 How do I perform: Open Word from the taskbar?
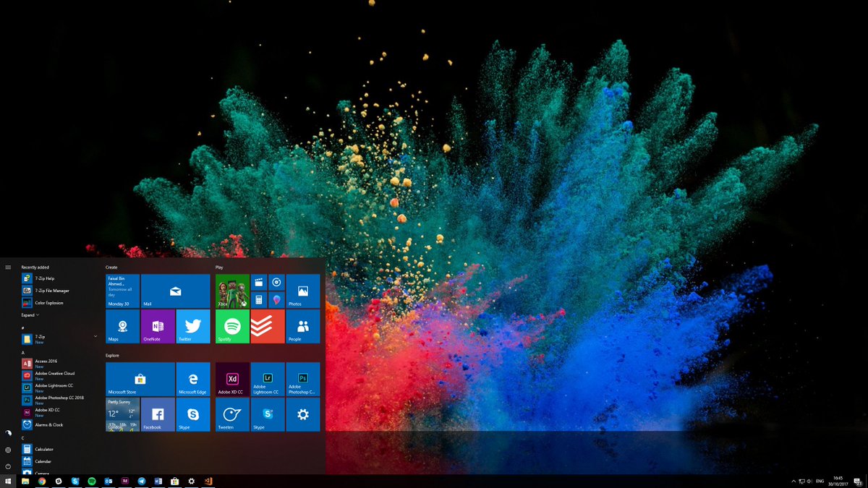coord(158,481)
